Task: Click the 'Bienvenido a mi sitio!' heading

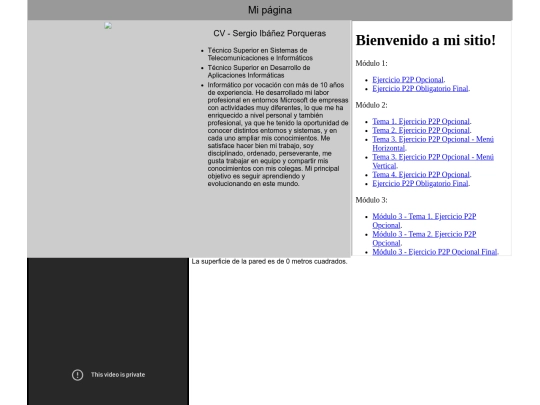Action: pos(426,40)
